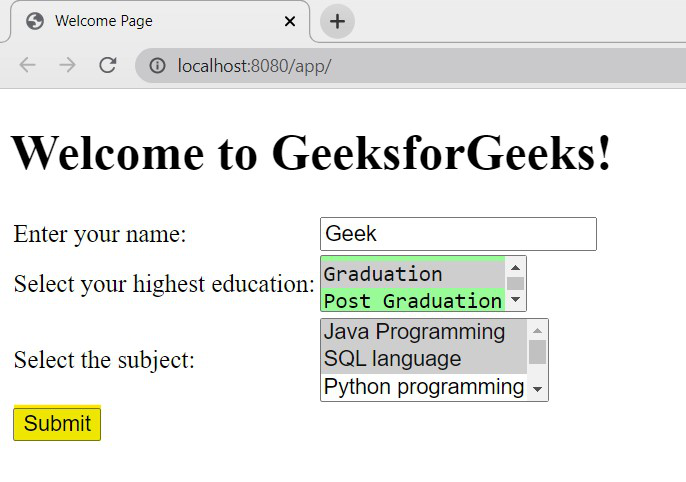The height and width of the screenshot is (482, 686).
Task: Select Graduation in the education list
Action: [413, 274]
